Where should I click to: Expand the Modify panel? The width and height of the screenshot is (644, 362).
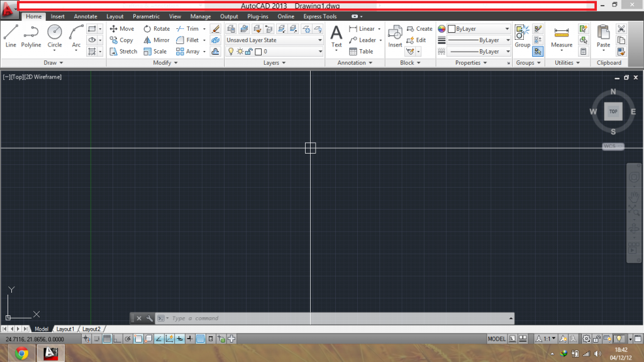coord(165,63)
